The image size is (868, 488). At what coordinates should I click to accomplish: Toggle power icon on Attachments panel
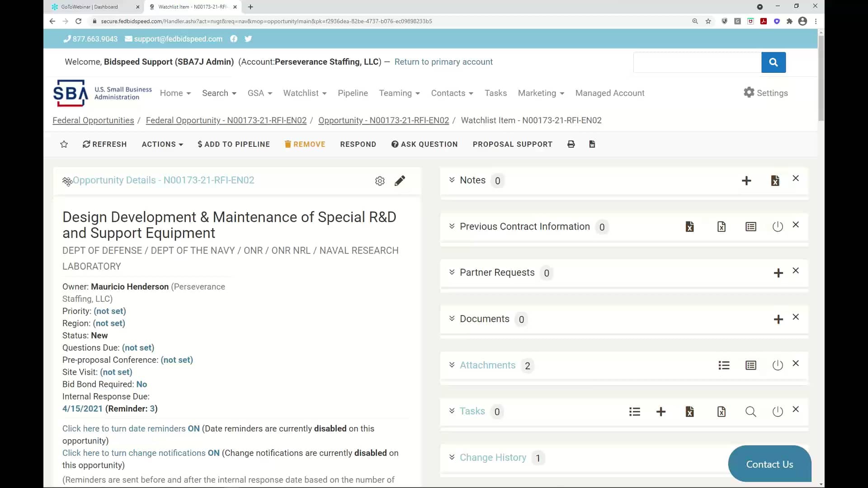coord(778,365)
